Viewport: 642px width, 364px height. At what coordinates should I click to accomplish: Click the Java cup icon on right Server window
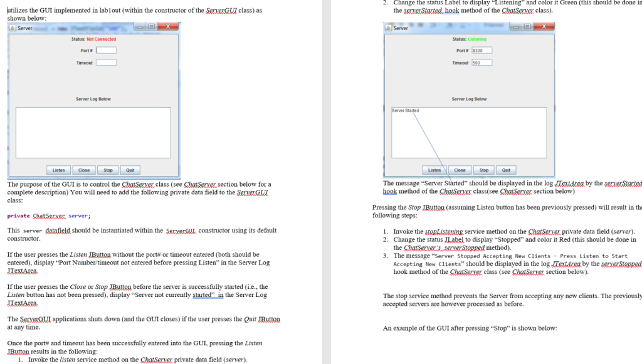pyautogui.click(x=387, y=28)
